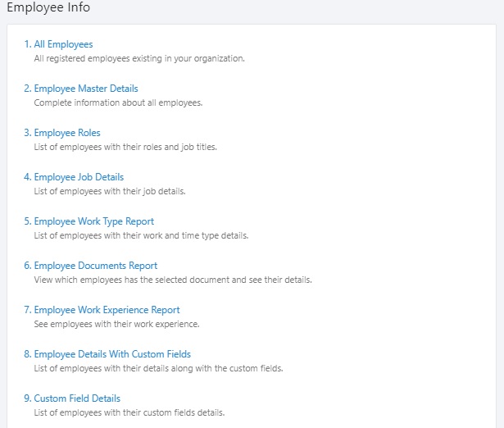Click 'All registered employees existing' description
Viewport: 504px width, 428px height.
pyautogui.click(x=98, y=58)
